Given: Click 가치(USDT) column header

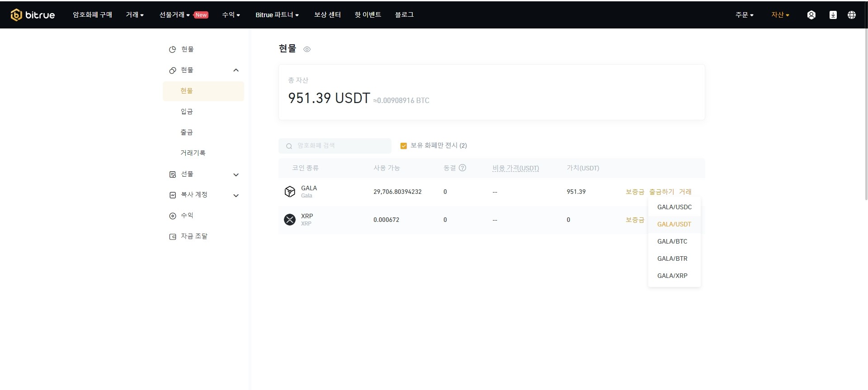Looking at the screenshot, I should tap(583, 168).
